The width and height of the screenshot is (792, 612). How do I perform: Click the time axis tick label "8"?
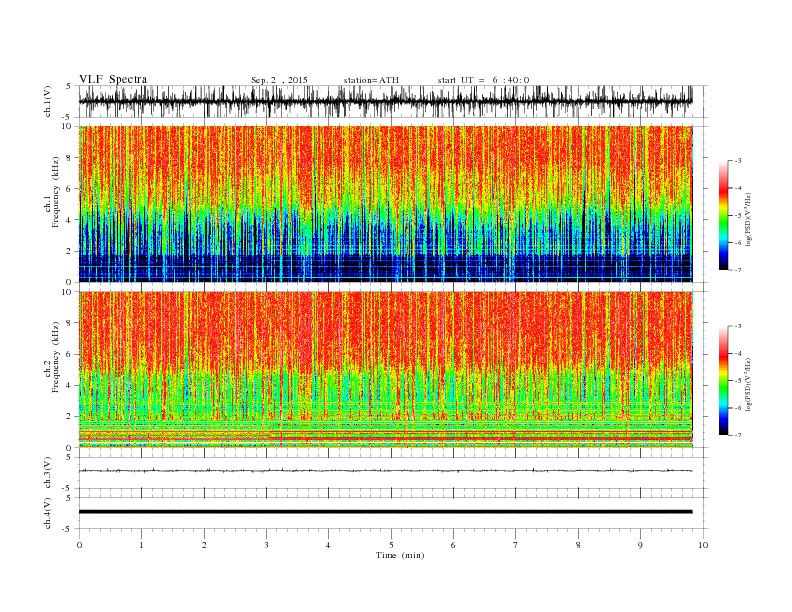click(x=578, y=545)
